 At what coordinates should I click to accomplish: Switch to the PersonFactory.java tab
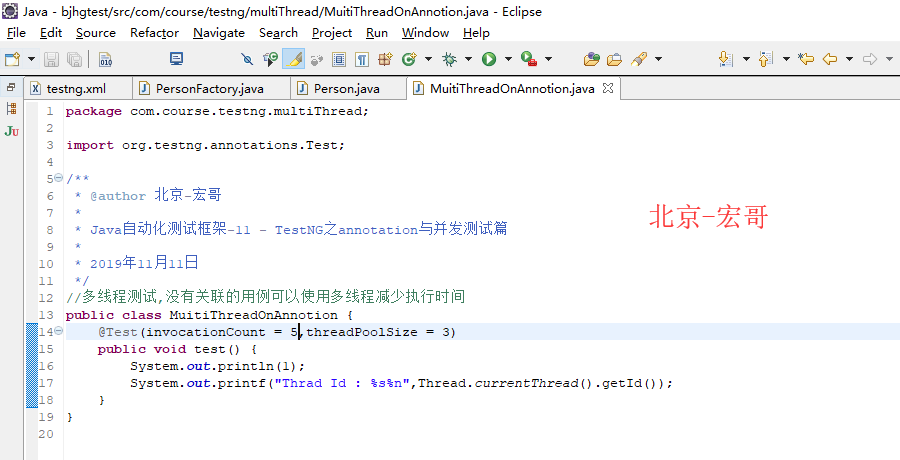pos(210,88)
